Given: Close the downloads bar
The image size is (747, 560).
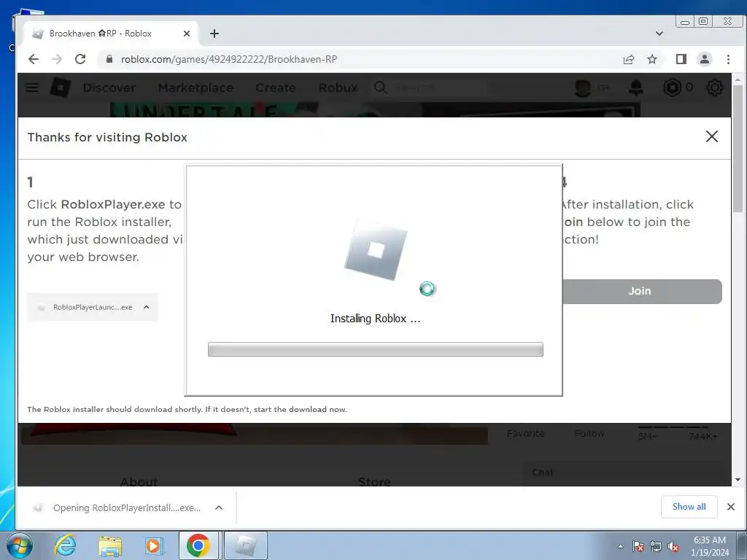Looking at the screenshot, I should pyautogui.click(x=731, y=507).
